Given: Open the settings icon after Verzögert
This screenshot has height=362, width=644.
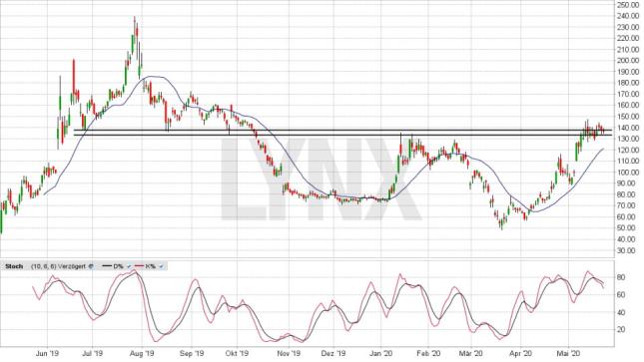Looking at the screenshot, I should tap(91, 266).
